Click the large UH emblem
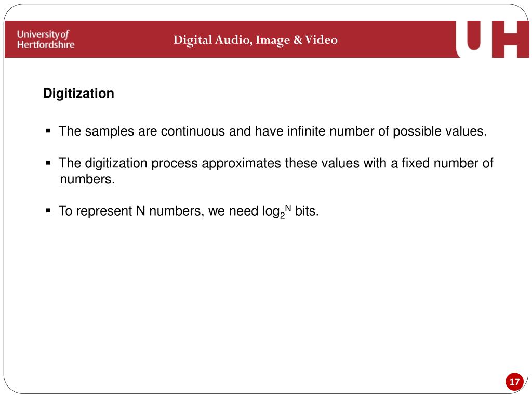The width and height of the screenshot is (532, 399). coord(491,39)
